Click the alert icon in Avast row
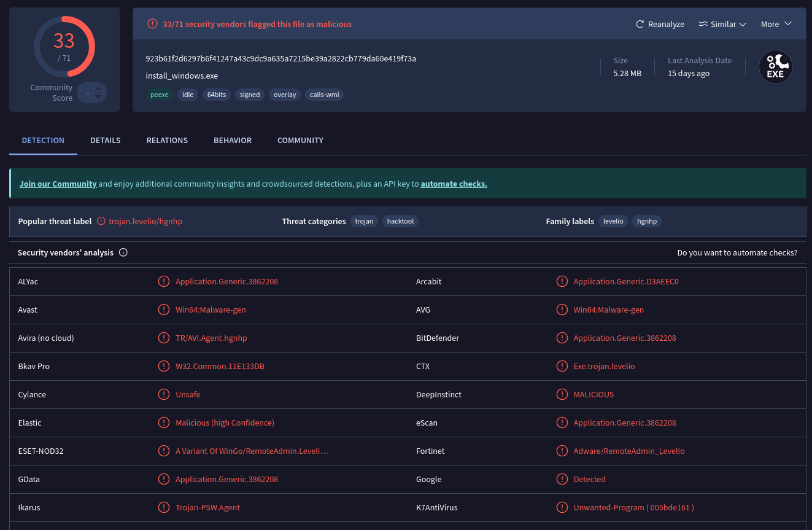 164,310
